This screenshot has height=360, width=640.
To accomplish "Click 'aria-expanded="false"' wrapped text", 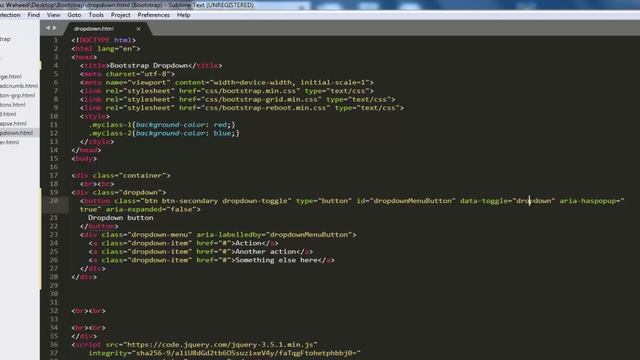I will pos(151,209).
